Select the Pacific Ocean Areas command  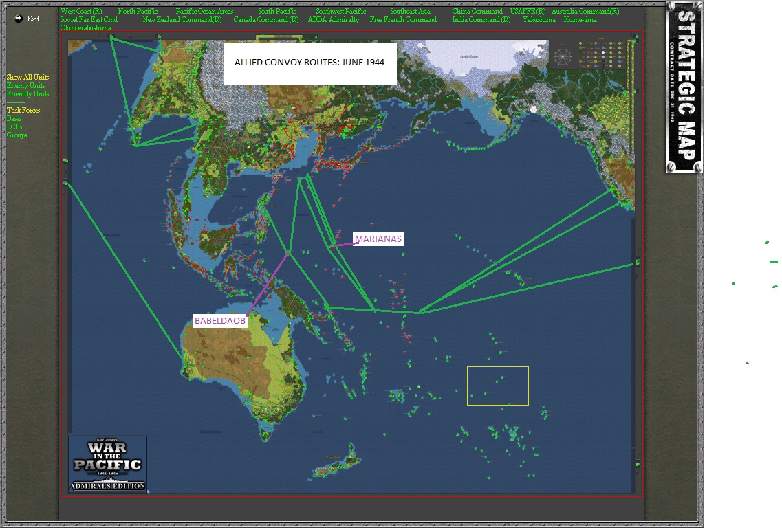204,11
